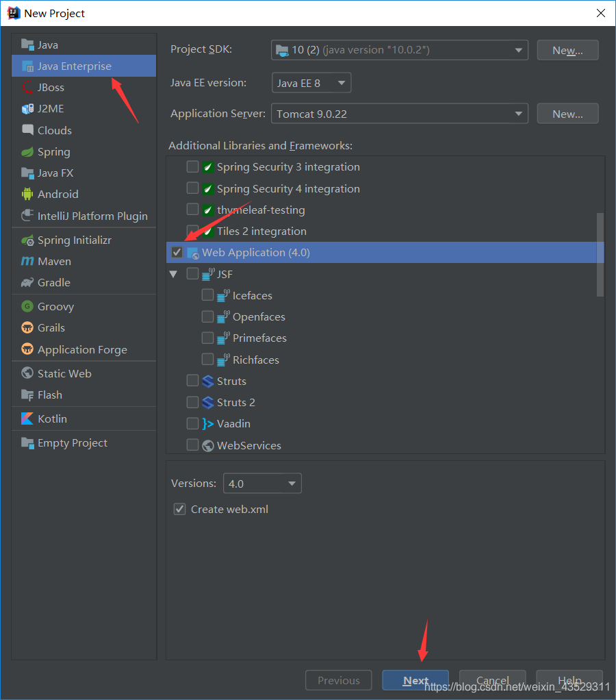Click the WebServices globe icon
616x700 pixels.
pos(208,445)
